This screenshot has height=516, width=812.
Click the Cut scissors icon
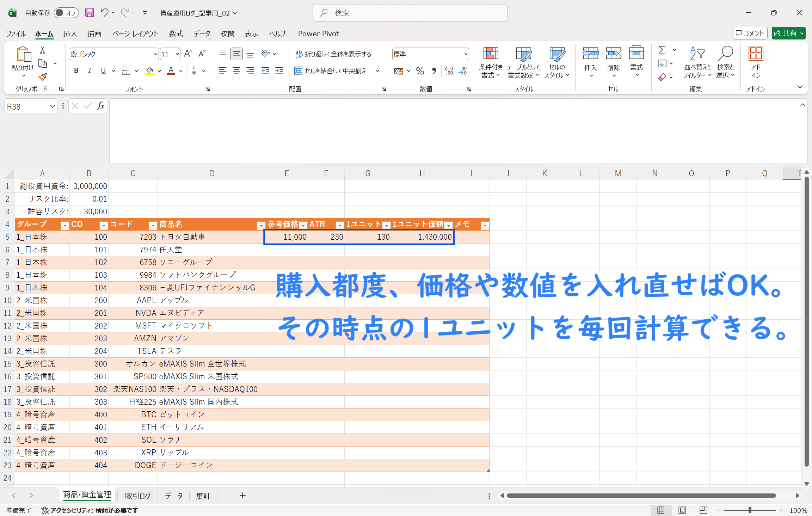coord(43,50)
